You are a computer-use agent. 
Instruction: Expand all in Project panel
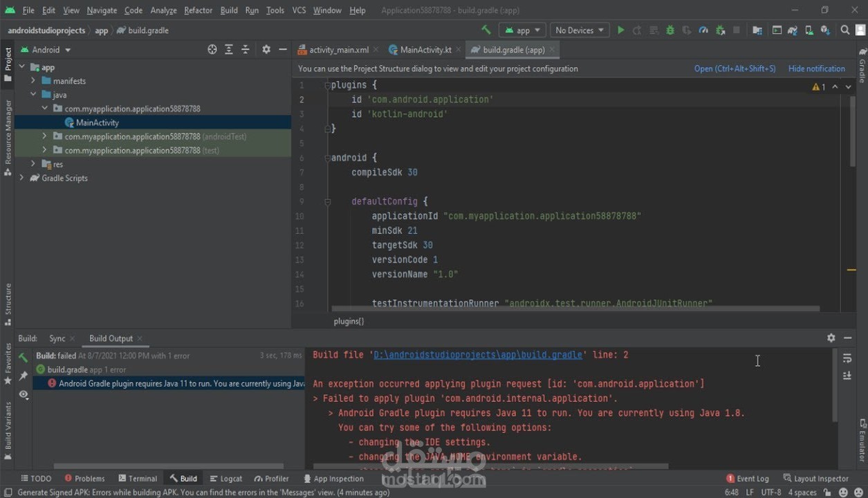click(x=229, y=50)
